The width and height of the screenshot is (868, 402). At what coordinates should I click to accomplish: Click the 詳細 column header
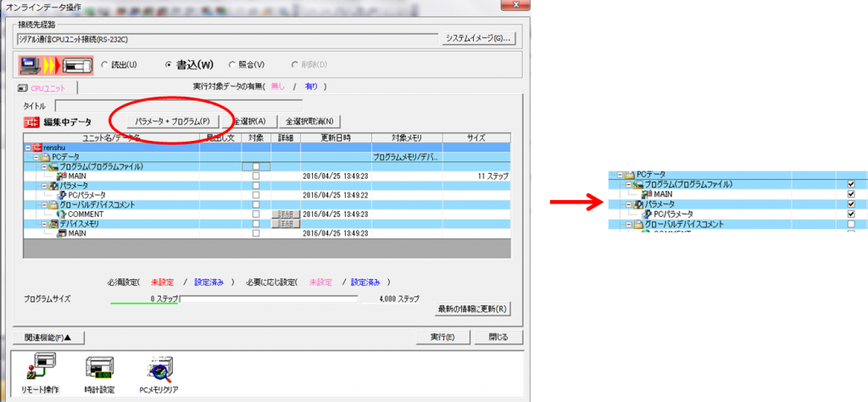click(286, 137)
